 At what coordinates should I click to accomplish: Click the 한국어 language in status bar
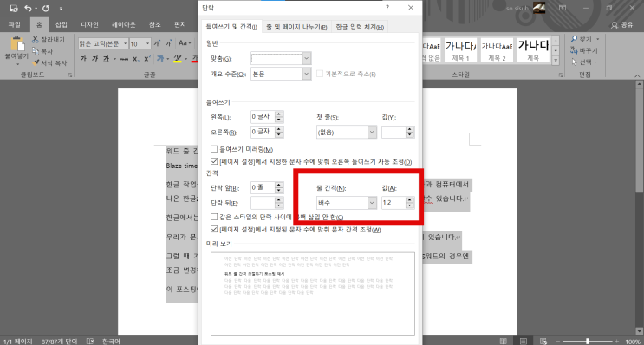111,342
